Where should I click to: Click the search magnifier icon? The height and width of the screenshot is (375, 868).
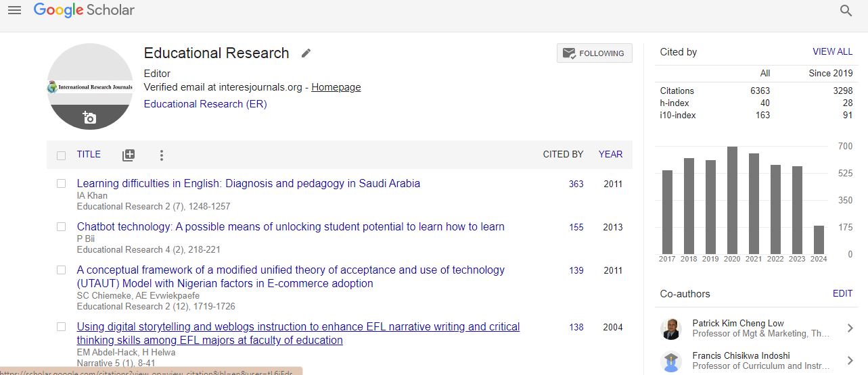coord(846,10)
